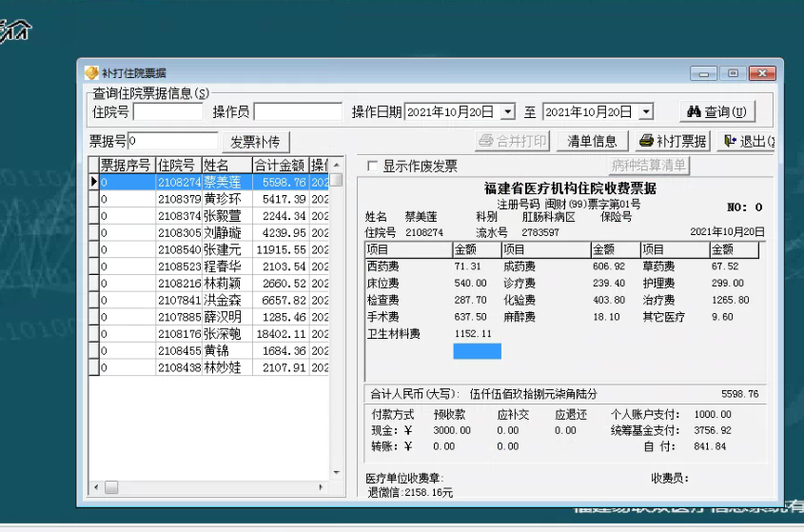Click amount cell 11915.55
Image resolution: width=804 pixels, height=532 pixels.
pos(281,250)
